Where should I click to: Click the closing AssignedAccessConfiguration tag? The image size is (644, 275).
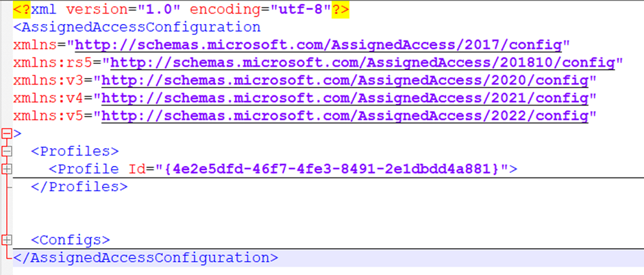(x=145, y=258)
